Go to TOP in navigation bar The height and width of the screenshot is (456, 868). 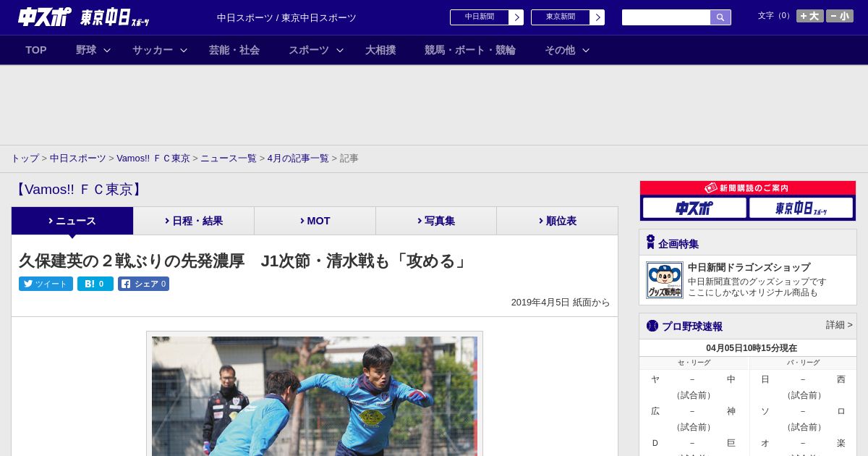(x=36, y=50)
